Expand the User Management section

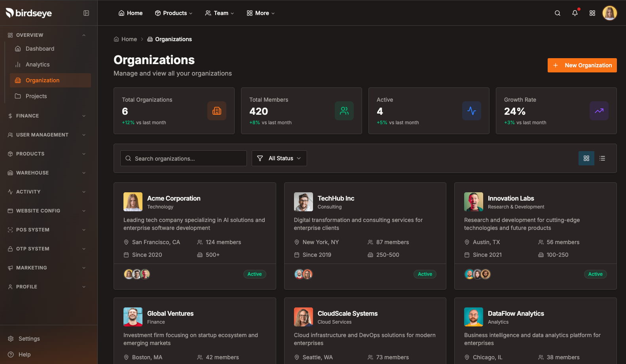(47, 135)
